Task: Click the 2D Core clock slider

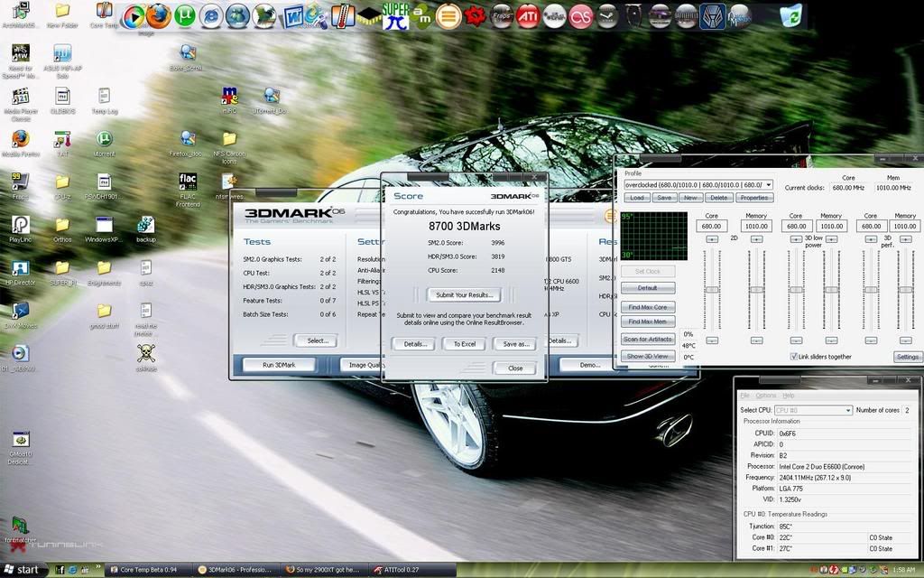Action: click(x=712, y=290)
